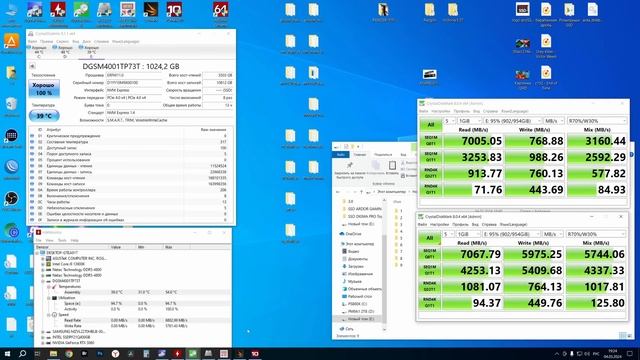Open Сервис menu in CrystalDiskInfo
The height and width of the screenshot is (360, 640).
62,41
